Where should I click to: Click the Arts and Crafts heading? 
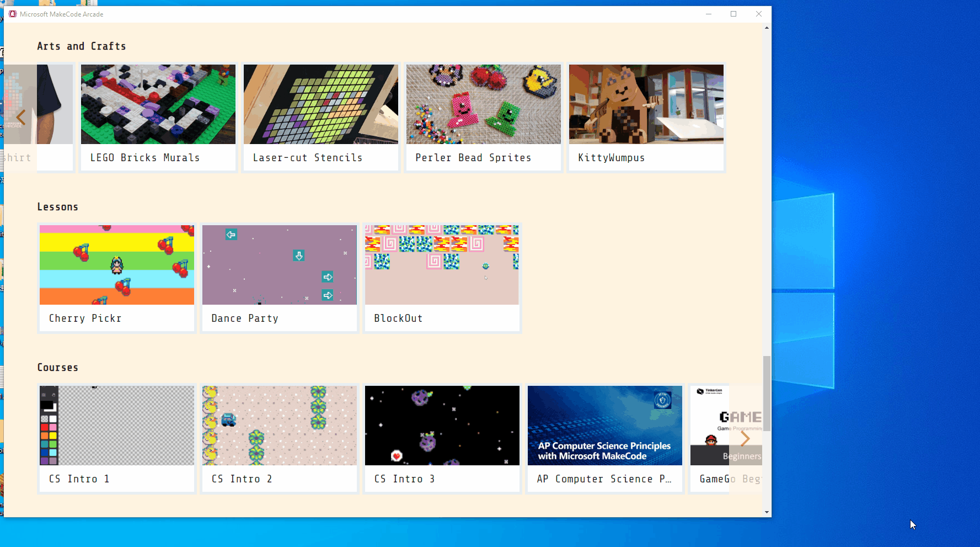pos(82,46)
